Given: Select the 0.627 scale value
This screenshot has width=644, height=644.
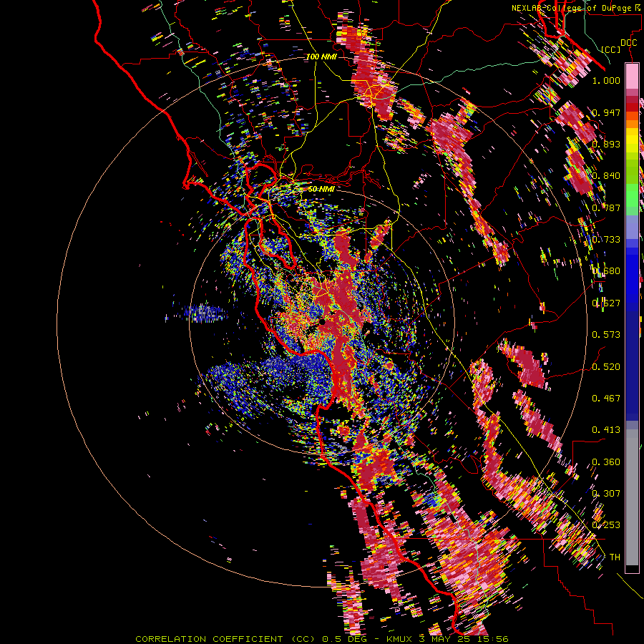Looking at the screenshot, I should 606,303.
